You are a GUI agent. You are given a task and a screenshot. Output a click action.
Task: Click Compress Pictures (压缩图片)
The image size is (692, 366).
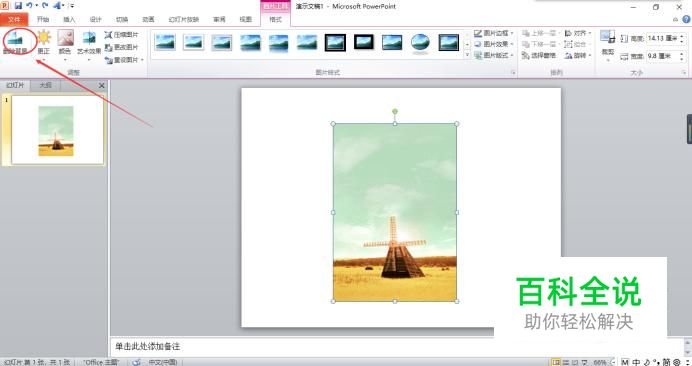tap(121, 34)
